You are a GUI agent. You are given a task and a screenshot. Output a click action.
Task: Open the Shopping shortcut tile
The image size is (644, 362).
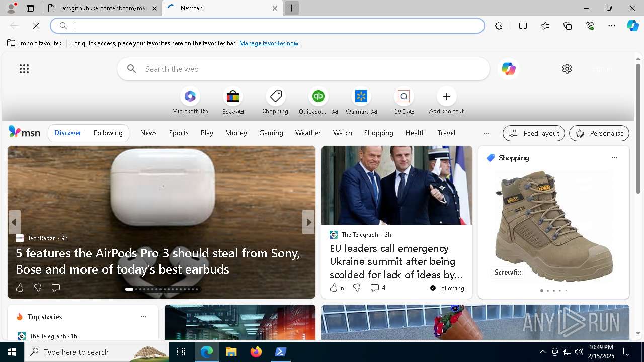point(276,101)
